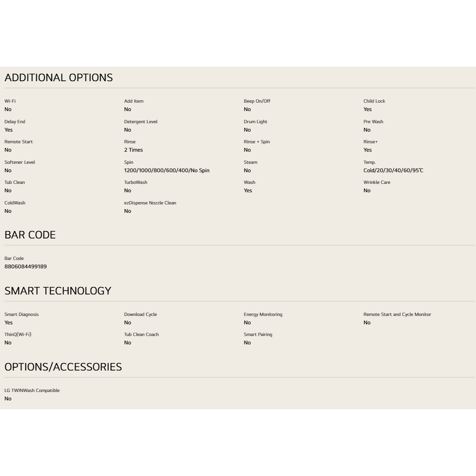Select the Rinse value 2 Times
The width and height of the screenshot is (476, 476).
(133, 150)
